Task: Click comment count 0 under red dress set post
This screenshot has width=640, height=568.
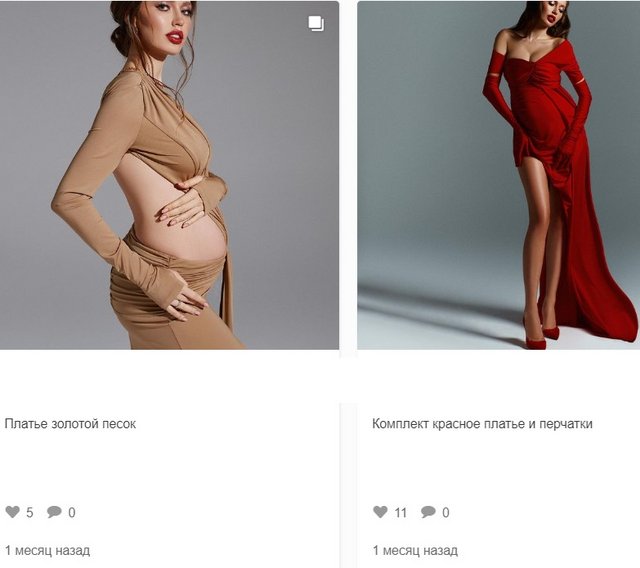Action: click(x=446, y=513)
